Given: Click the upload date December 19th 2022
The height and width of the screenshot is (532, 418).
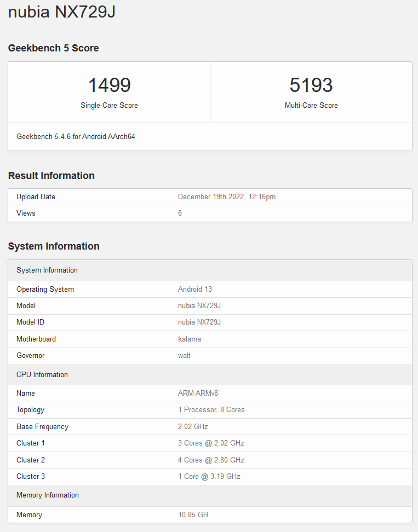Looking at the screenshot, I should pyautogui.click(x=226, y=196).
